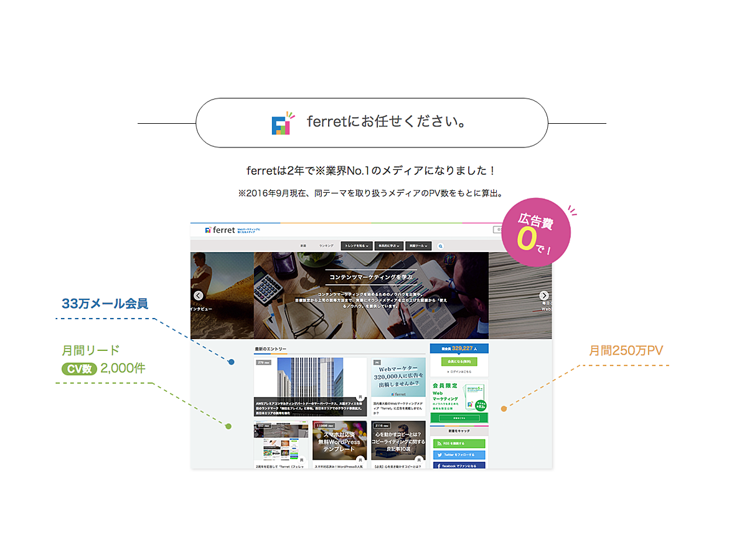
Task: Open the Webマーケター 320,000人 PR ad card
Action: [398, 386]
